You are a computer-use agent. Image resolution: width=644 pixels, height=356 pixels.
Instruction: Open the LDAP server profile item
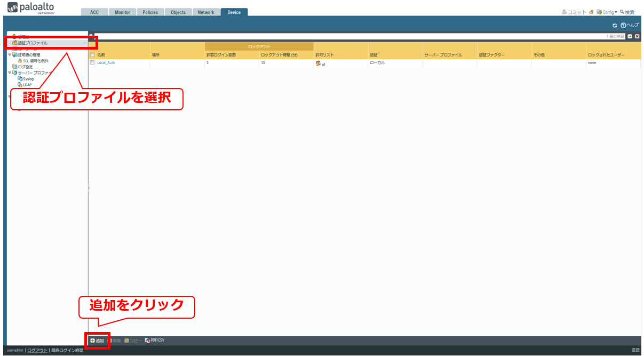coord(27,85)
